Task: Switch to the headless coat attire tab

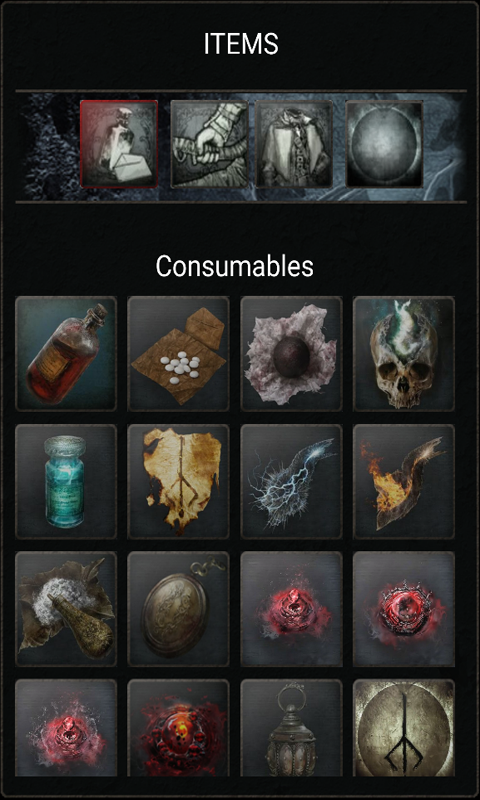Action: click(x=294, y=144)
